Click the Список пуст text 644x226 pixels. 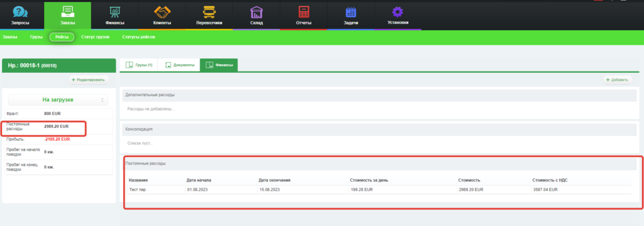(x=140, y=143)
